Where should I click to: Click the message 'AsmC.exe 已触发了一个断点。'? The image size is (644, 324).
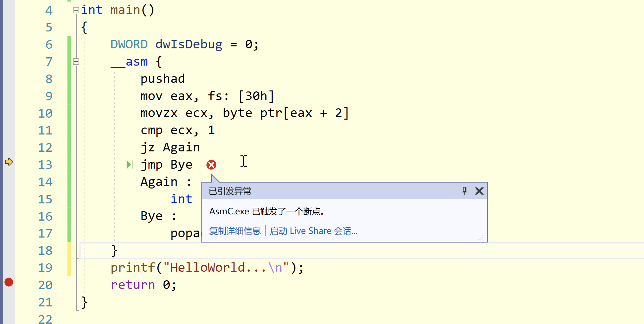coord(267,211)
